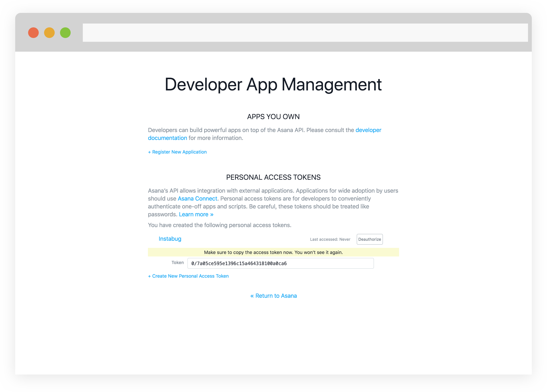547x392 pixels.
Task: Click the yellow minimize window dot
Action: pyautogui.click(x=49, y=33)
